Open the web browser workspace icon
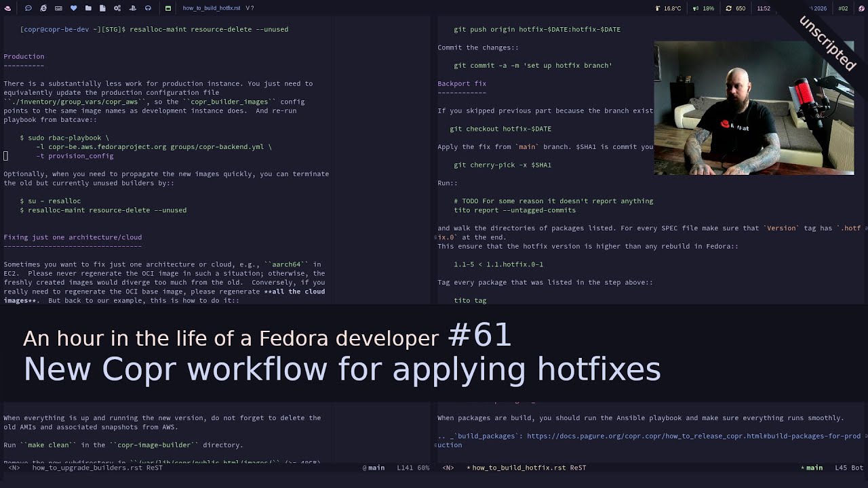 pyautogui.click(x=43, y=8)
